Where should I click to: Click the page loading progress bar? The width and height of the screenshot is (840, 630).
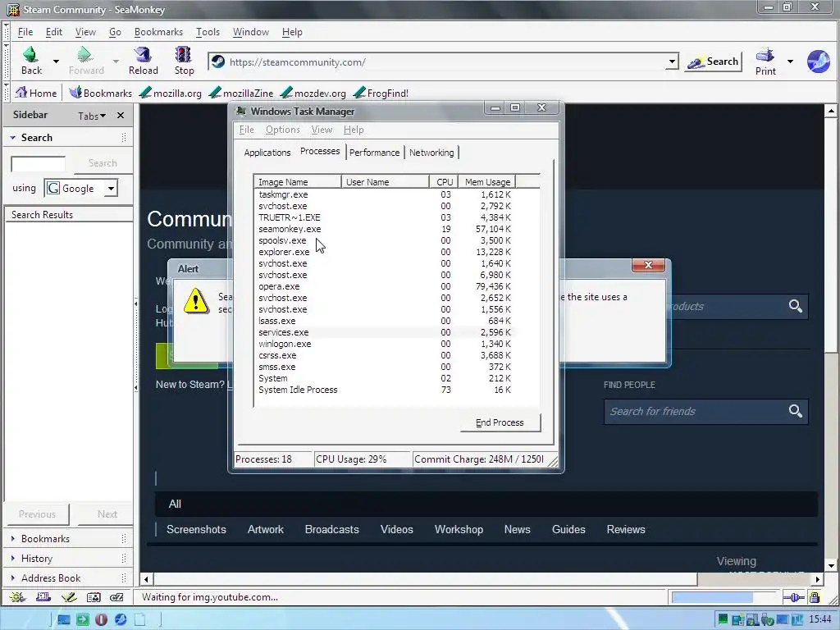tap(723, 597)
